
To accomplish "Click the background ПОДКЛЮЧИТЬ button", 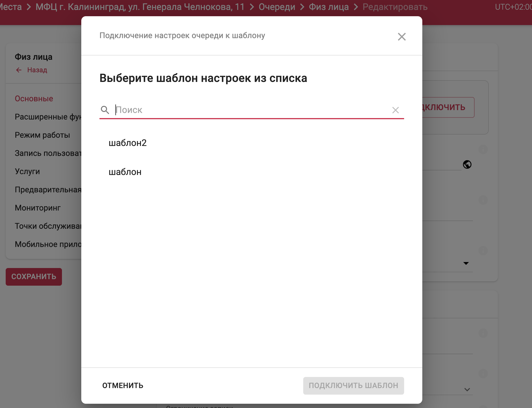I will 448,107.
